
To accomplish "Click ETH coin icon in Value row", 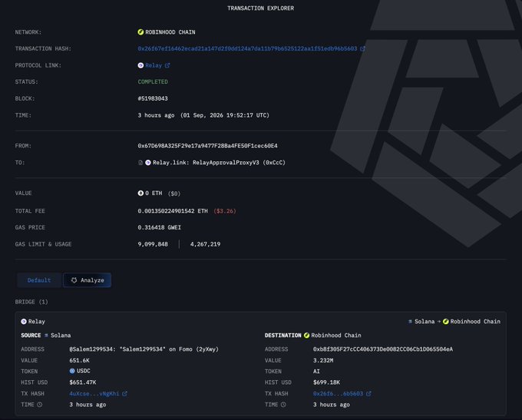I will coord(140,193).
